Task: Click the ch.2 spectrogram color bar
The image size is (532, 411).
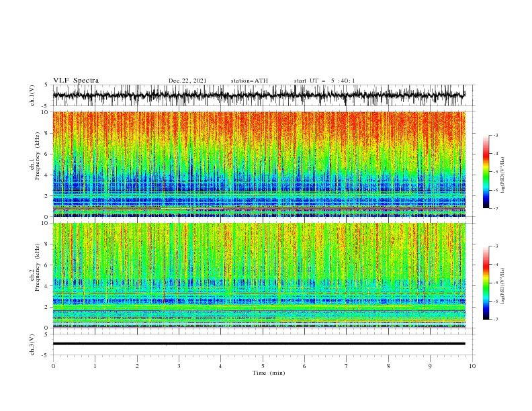Action: 486,283
